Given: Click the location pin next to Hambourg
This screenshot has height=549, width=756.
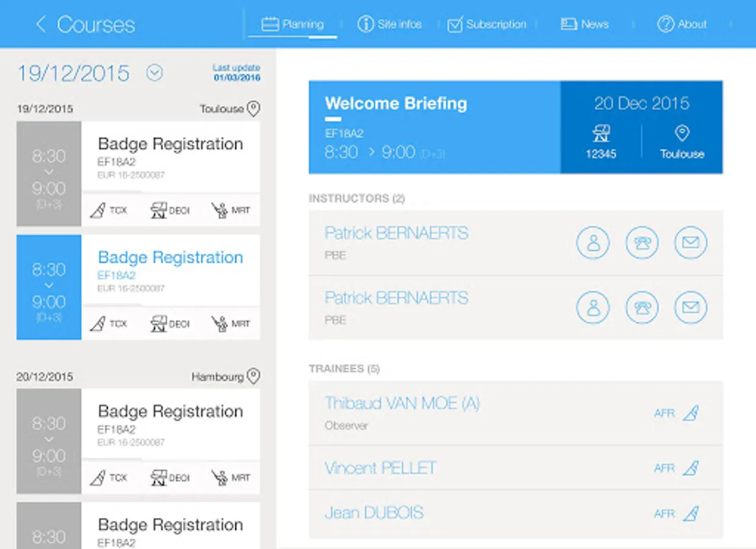Looking at the screenshot, I should [253, 376].
